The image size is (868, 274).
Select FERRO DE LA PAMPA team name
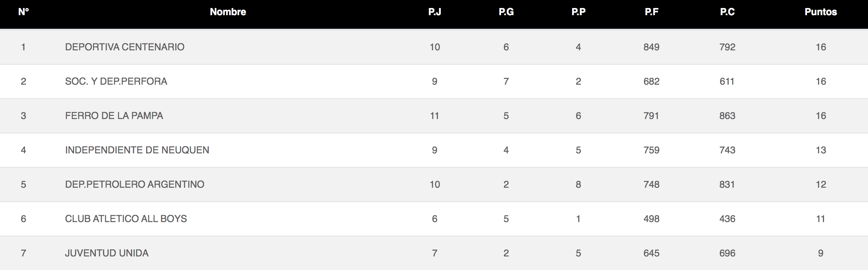(x=114, y=116)
